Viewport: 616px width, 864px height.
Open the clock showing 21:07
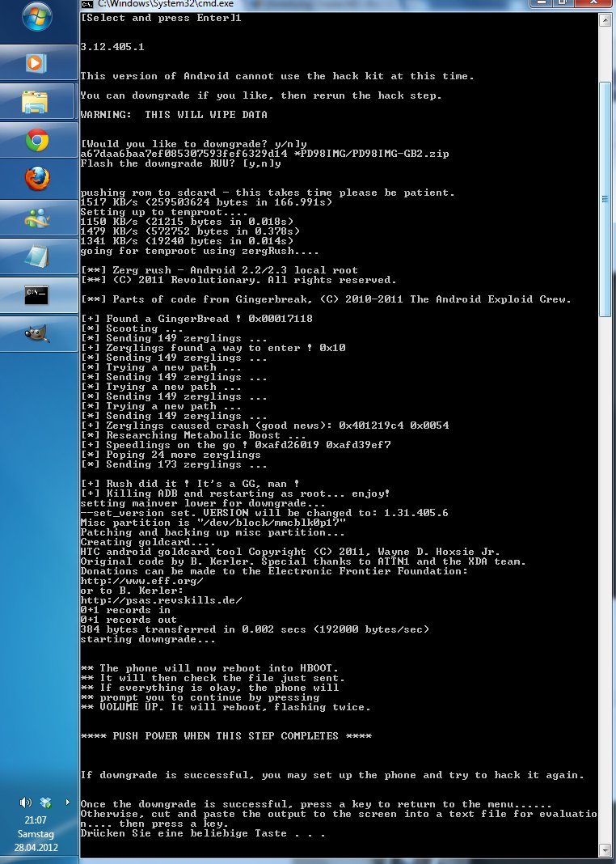[x=36, y=820]
